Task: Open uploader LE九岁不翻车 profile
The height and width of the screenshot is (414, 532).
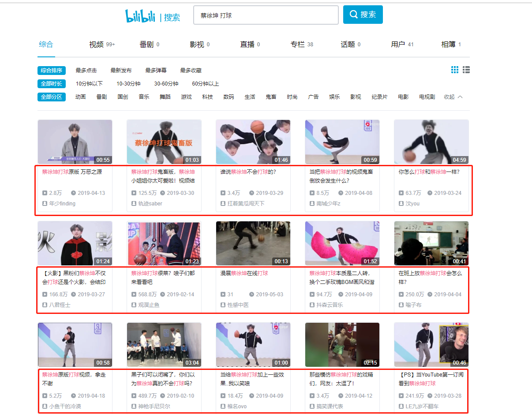Action: point(422,407)
